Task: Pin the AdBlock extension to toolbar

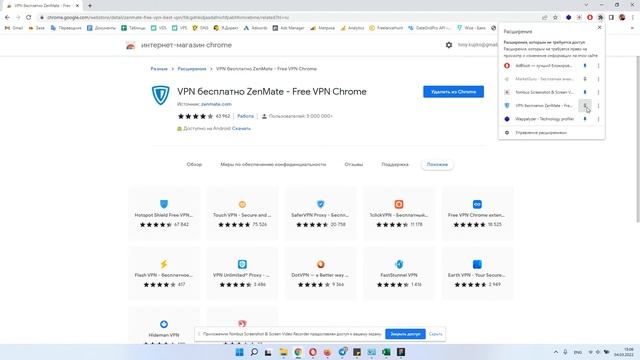Action: point(585,66)
